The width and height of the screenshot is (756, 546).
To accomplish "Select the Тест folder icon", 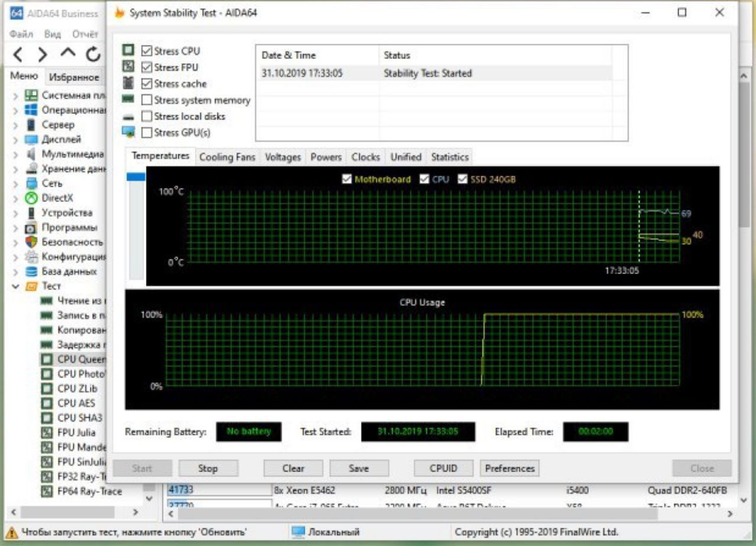I will [31, 286].
